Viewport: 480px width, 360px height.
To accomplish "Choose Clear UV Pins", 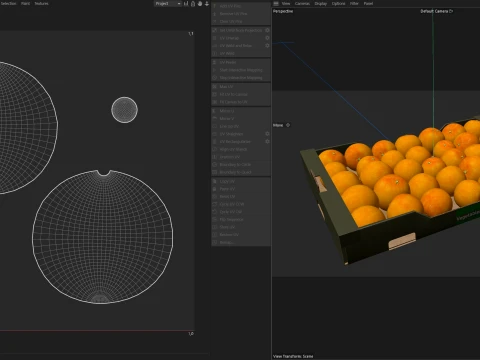I will (x=241, y=21).
